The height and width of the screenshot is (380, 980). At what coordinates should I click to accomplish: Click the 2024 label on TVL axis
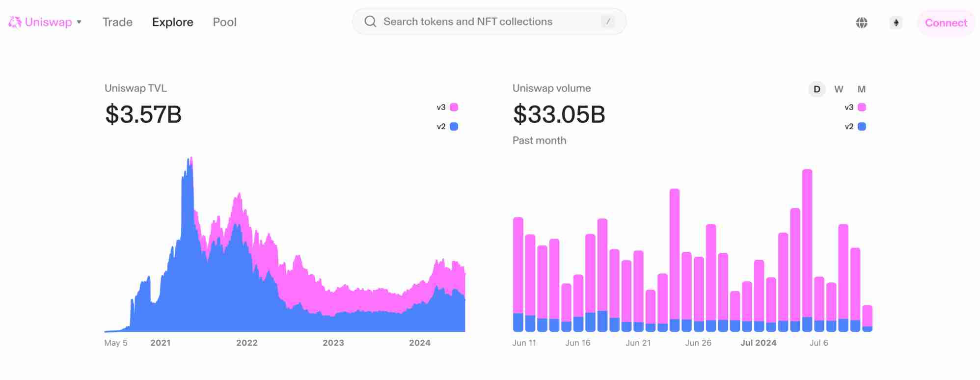[x=420, y=343]
